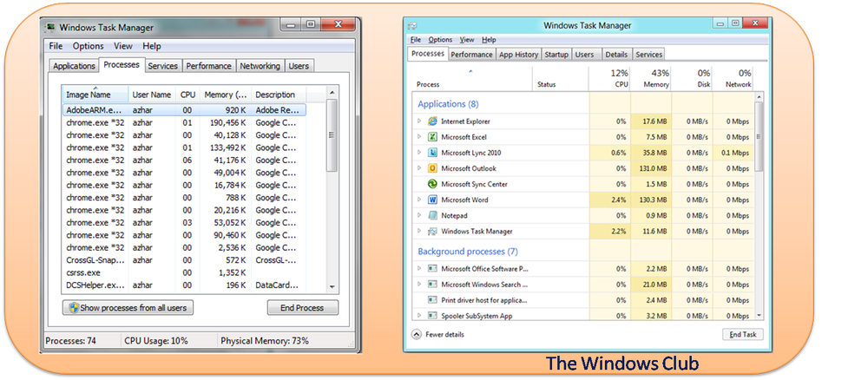Image resolution: width=868 pixels, height=380 pixels.
Task: Click the Applications (8) group heading
Action: (x=448, y=104)
